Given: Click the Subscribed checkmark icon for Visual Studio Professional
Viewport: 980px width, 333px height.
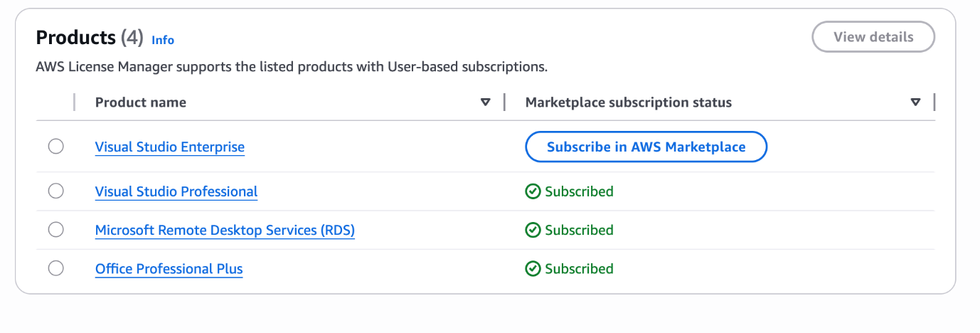Looking at the screenshot, I should tap(533, 191).
